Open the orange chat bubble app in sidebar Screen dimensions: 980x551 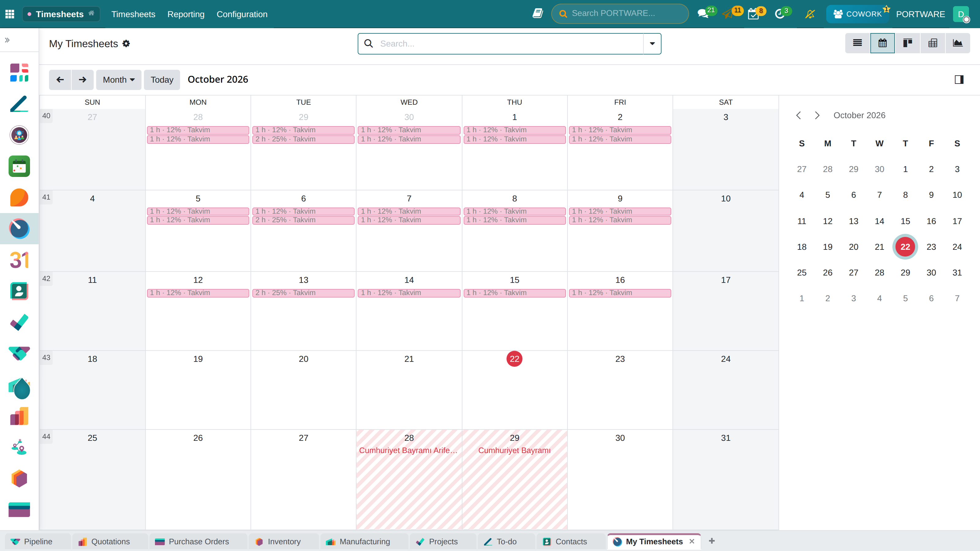[19, 197]
